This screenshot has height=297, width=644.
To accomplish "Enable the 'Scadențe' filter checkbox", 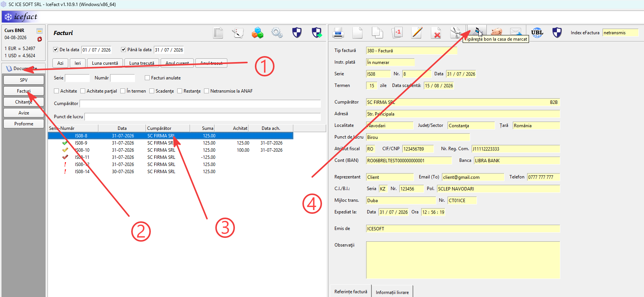I will pos(152,91).
